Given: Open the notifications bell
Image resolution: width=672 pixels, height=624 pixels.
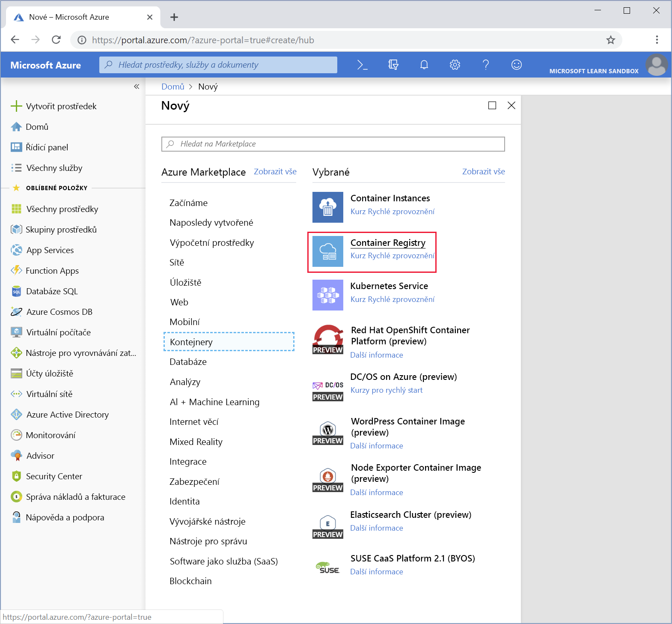Looking at the screenshot, I should click(x=424, y=65).
